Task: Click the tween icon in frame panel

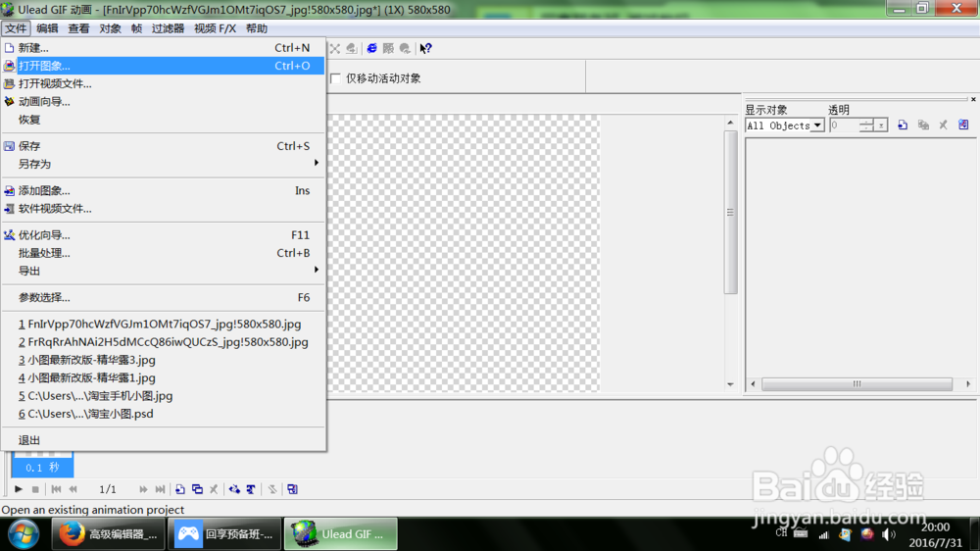Action: tap(234, 489)
